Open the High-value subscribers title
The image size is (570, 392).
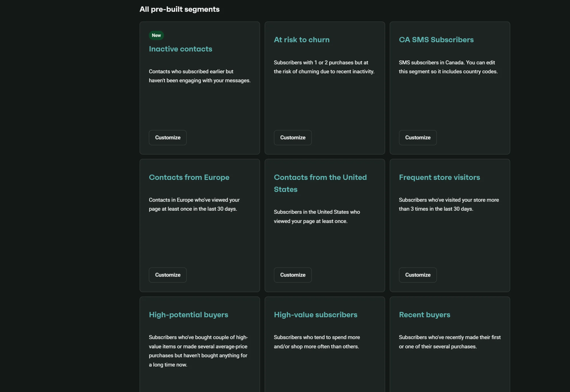click(x=316, y=315)
